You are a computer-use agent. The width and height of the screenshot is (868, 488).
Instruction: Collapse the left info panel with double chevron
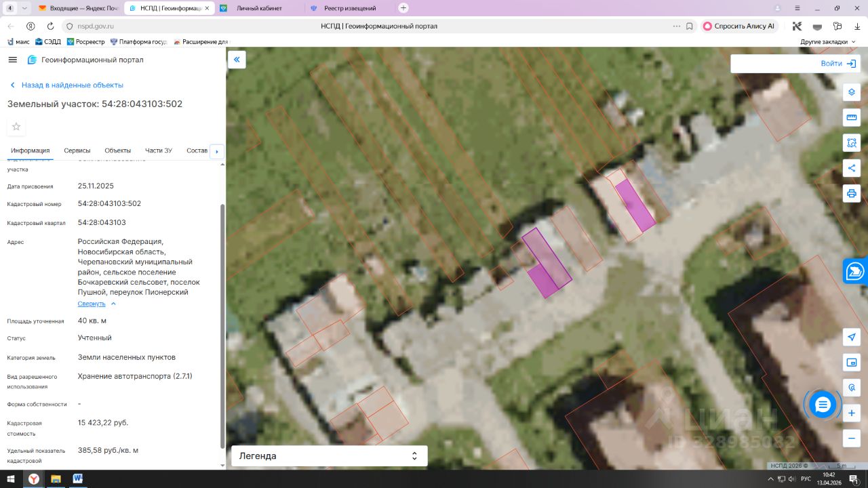(x=237, y=60)
